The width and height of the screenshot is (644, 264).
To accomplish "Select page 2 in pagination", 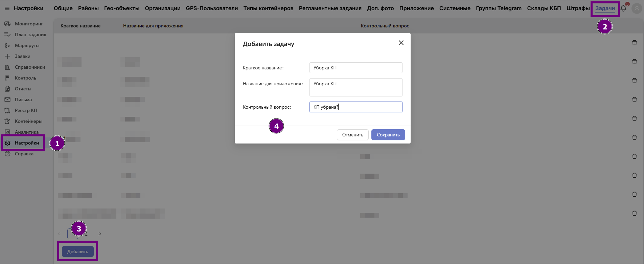I will point(87,234).
